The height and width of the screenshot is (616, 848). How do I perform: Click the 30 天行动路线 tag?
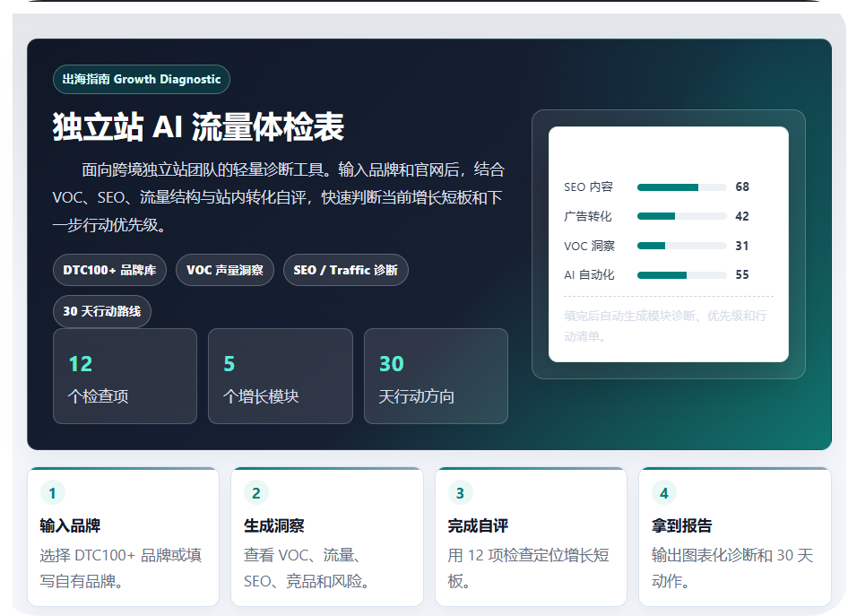pyautogui.click(x=101, y=311)
